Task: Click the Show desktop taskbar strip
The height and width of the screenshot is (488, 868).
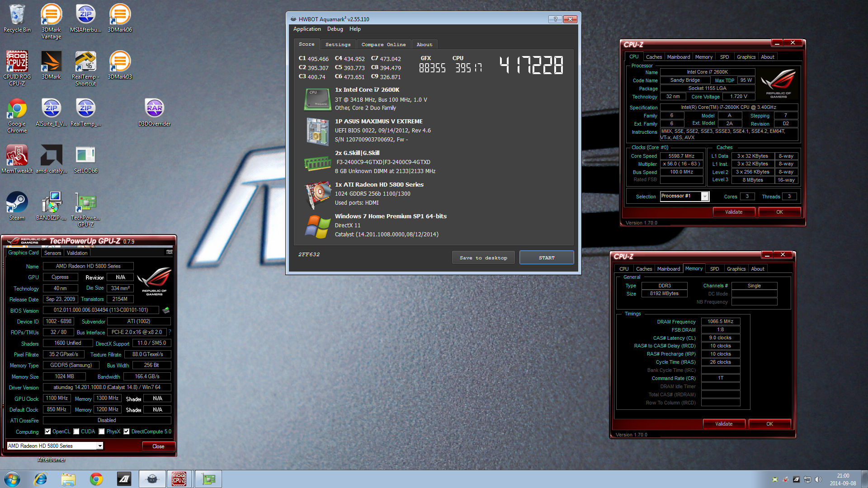Action: pyautogui.click(x=864, y=479)
